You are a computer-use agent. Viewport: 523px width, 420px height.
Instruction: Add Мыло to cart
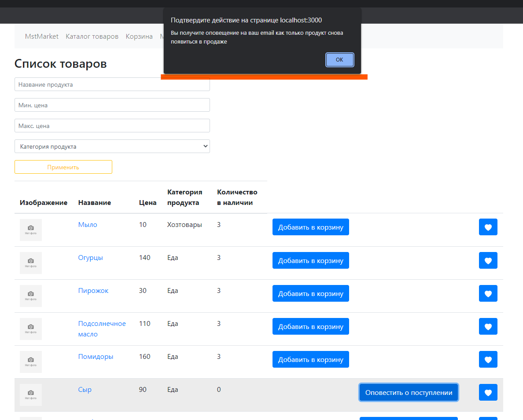310,227
